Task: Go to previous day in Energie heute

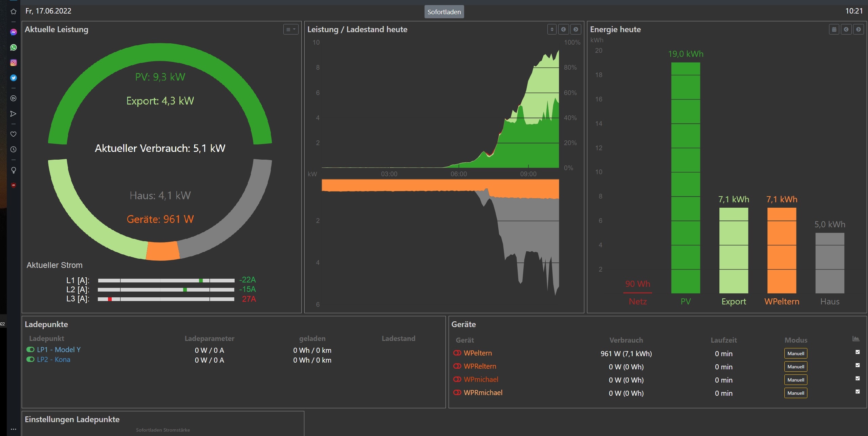Action: (x=846, y=29)
